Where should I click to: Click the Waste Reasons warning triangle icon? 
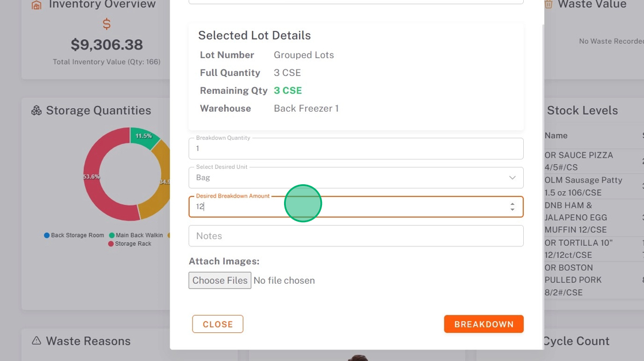(37, 341)
